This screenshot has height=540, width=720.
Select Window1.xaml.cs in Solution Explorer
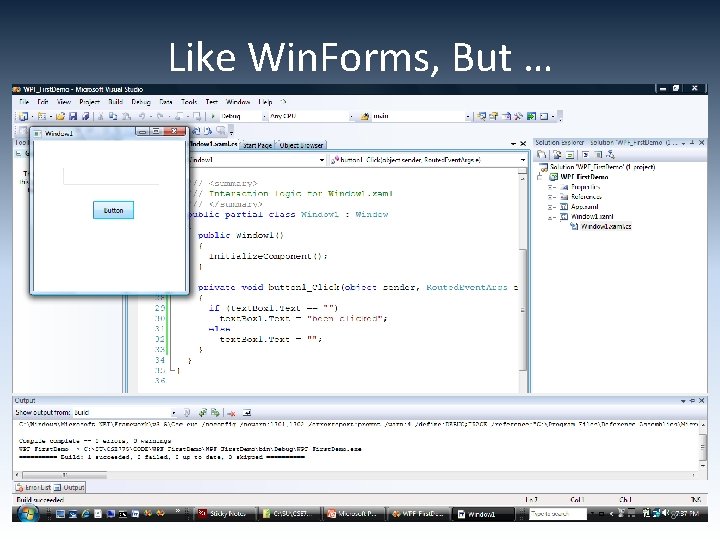[606, 226]
